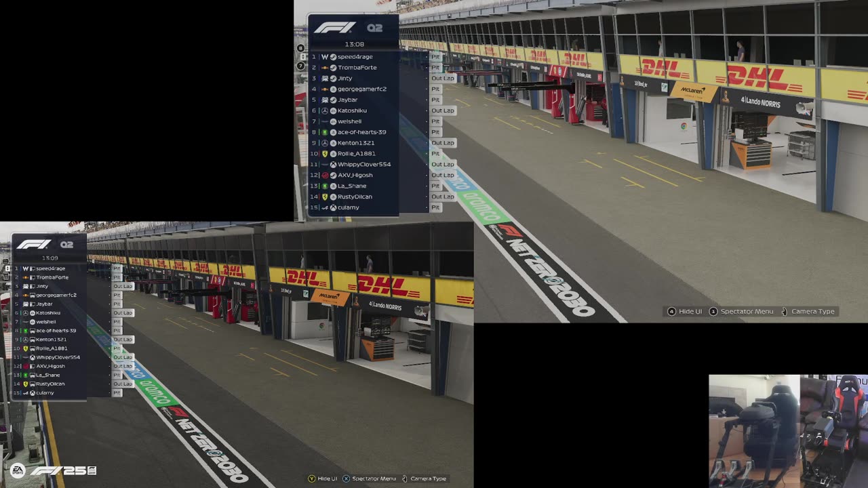
Task: Click Q2 session label in upper leaderboard
Action: coord(375,28)
